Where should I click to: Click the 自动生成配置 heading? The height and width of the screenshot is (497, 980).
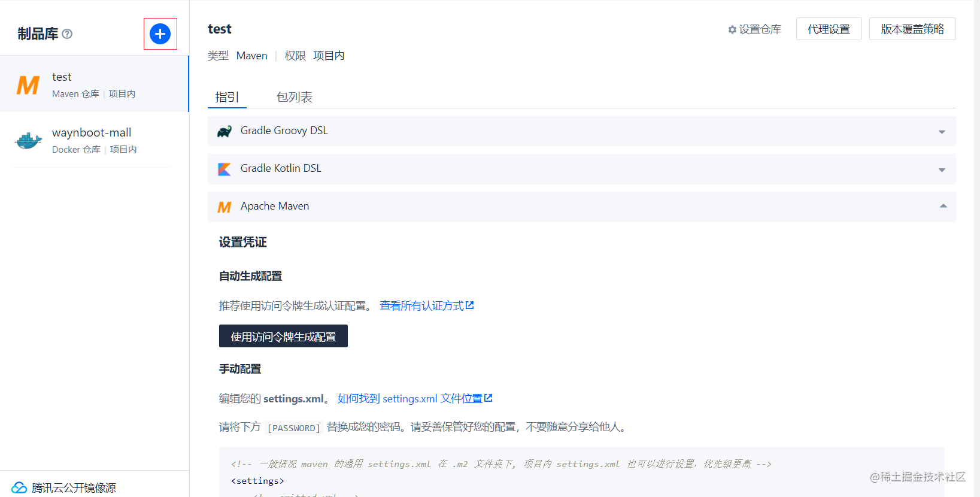click(250, 276)
